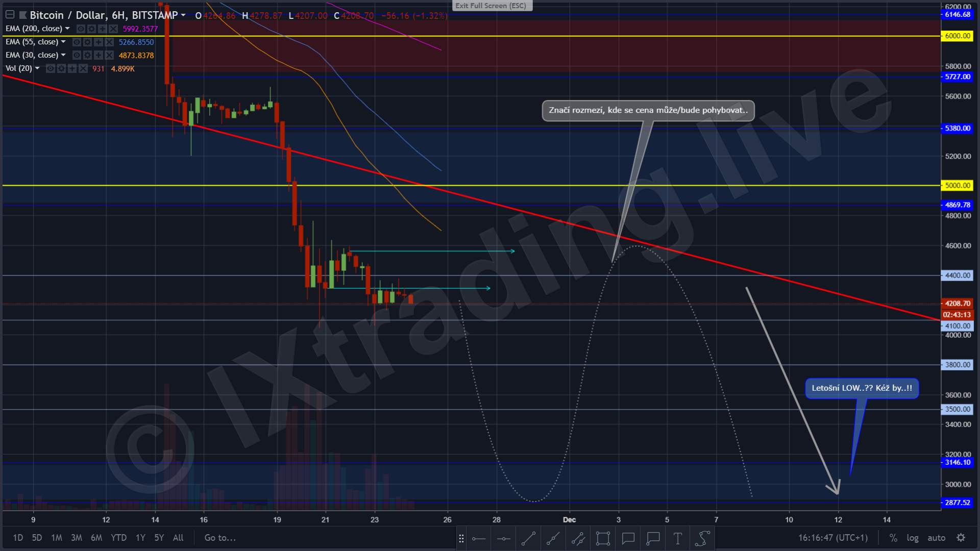Viewport: 980px width, 551px height.
Task: Toggle auto scale mode
Action: 936,538
